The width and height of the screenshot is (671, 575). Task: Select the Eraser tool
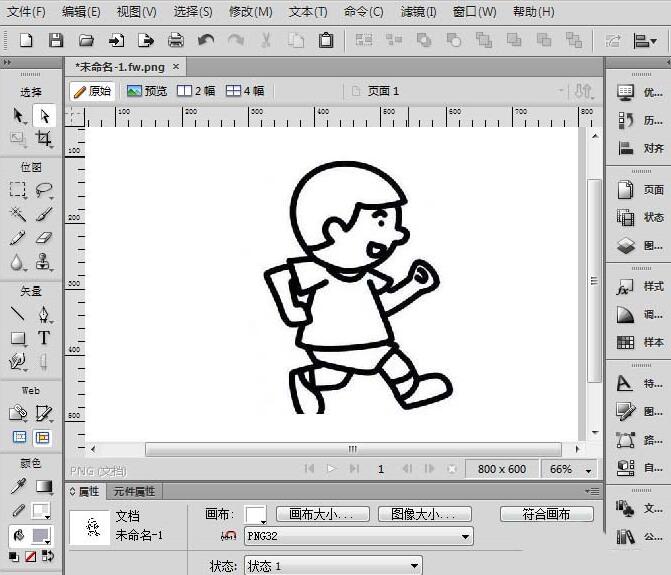coord(44,238)
